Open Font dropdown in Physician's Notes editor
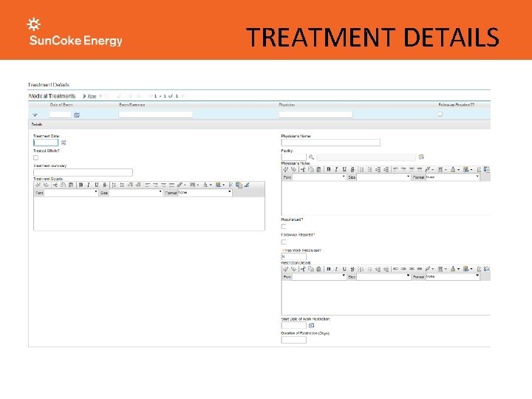 coord(319,177)
